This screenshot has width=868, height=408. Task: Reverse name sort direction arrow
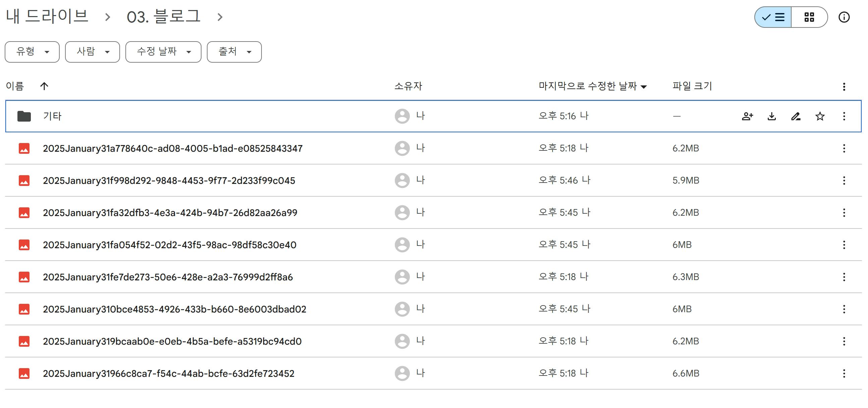pyautogui.click(x=44, y=86)
